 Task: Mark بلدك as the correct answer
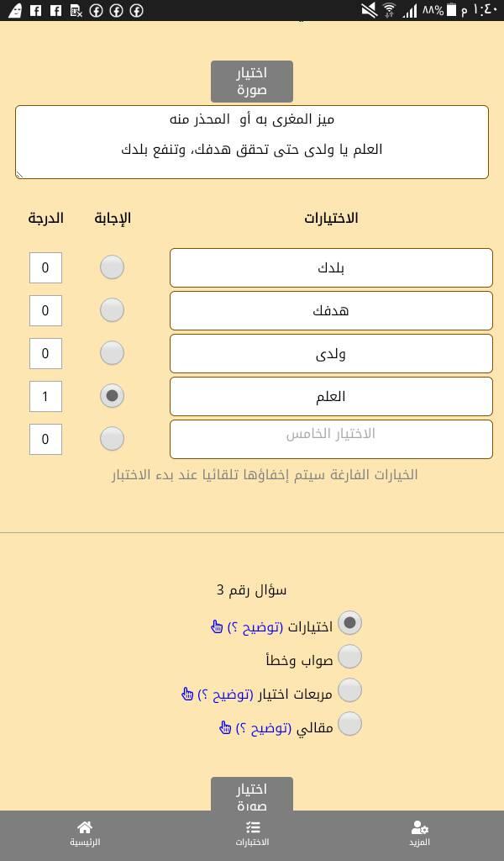click(x=112, y=267)
